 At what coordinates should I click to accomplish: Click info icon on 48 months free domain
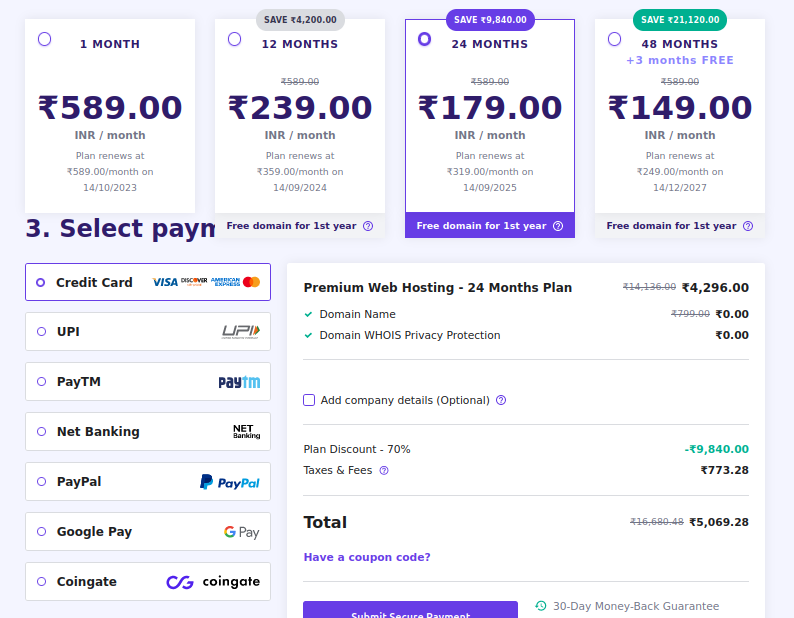[x=748, y=226]
